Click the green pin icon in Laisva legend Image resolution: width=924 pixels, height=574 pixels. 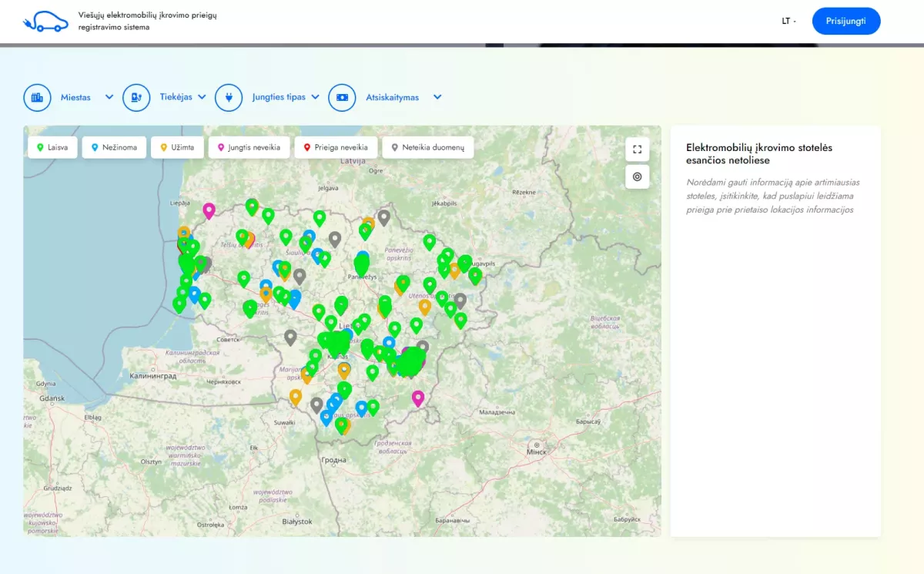point(39,146)
